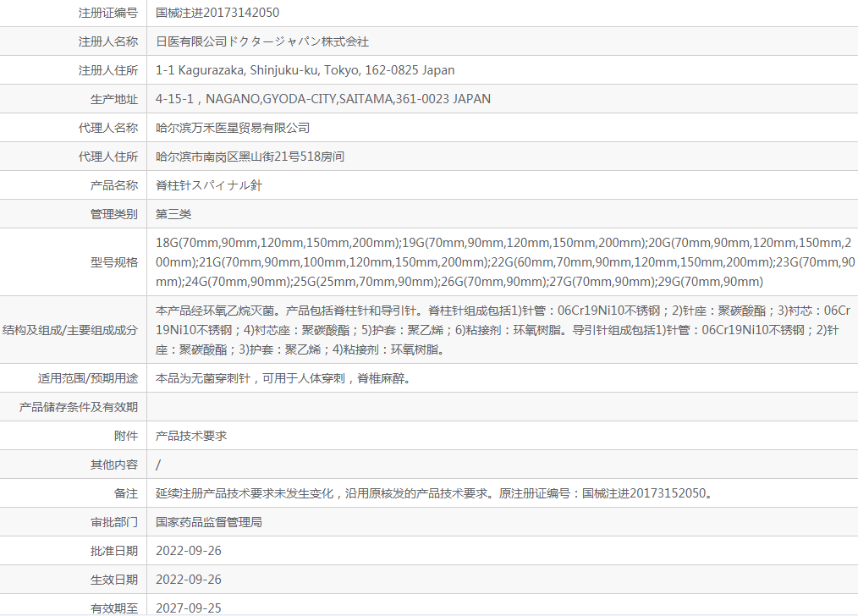Screen dimensions: 858x616
Task: Click the 批准日期 value 2022-09-26
Action: click(188, 551)
